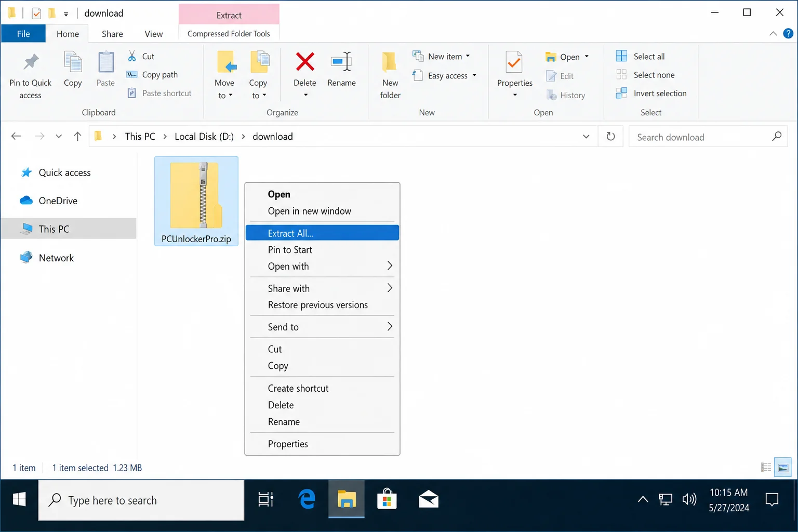Open the Help question mark icon
This screenshot has height=532, width=798.
788,34
